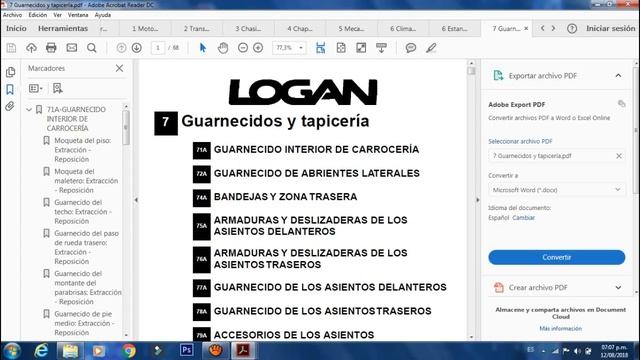Open the Ventana menu
The height and width of the screenshot is (360, 640).
point(78,15)
